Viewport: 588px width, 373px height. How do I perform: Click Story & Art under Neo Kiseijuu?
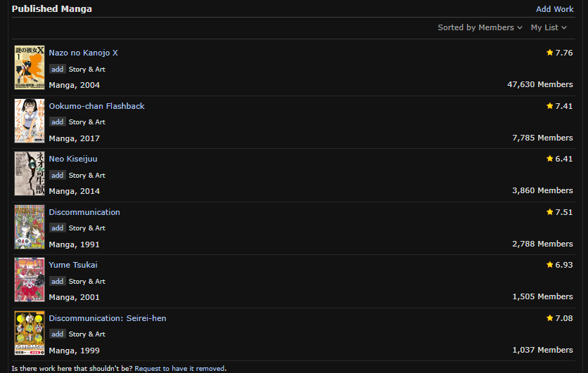click(x=87, y=176)
